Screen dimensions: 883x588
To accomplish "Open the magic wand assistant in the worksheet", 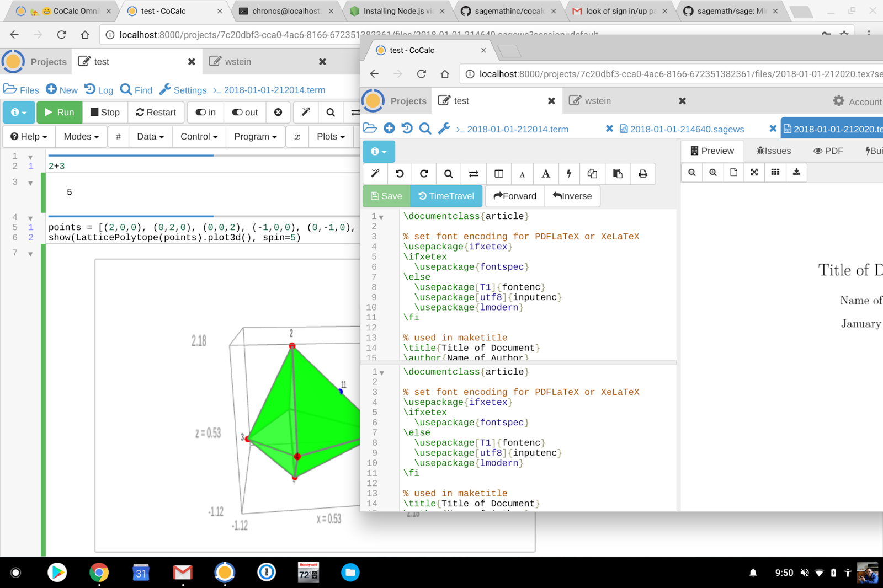I will coord(305,112).
